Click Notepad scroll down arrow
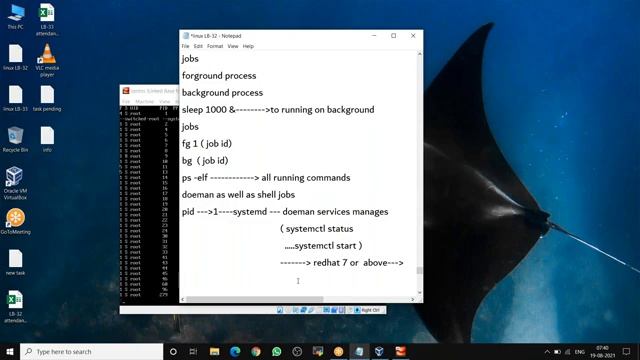 click(419, 292)
